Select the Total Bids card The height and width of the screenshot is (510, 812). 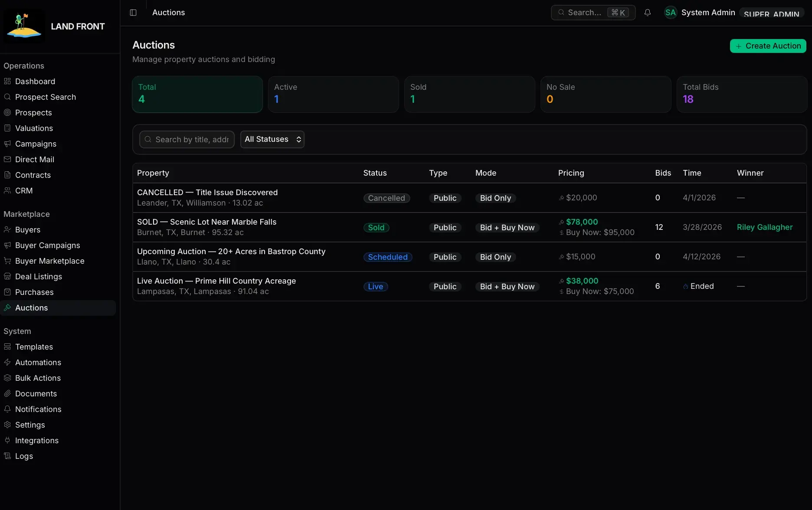pyautogui.click(x=742, y=94)
